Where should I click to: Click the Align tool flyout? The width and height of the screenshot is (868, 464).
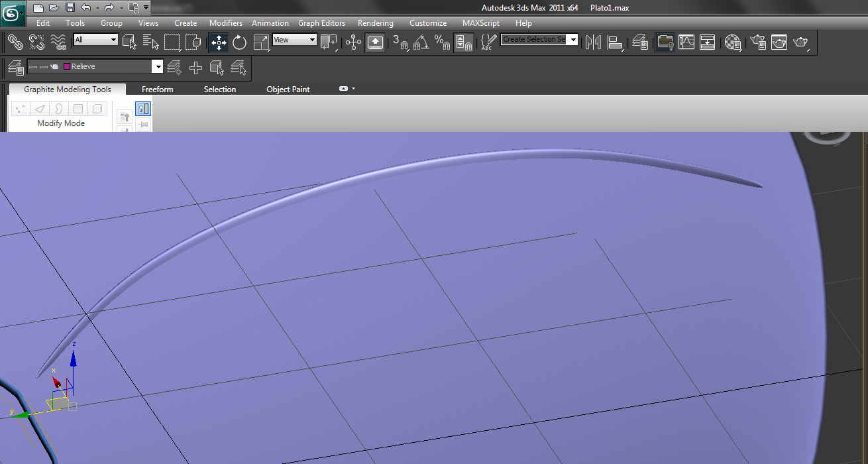[x=616, y=42]
